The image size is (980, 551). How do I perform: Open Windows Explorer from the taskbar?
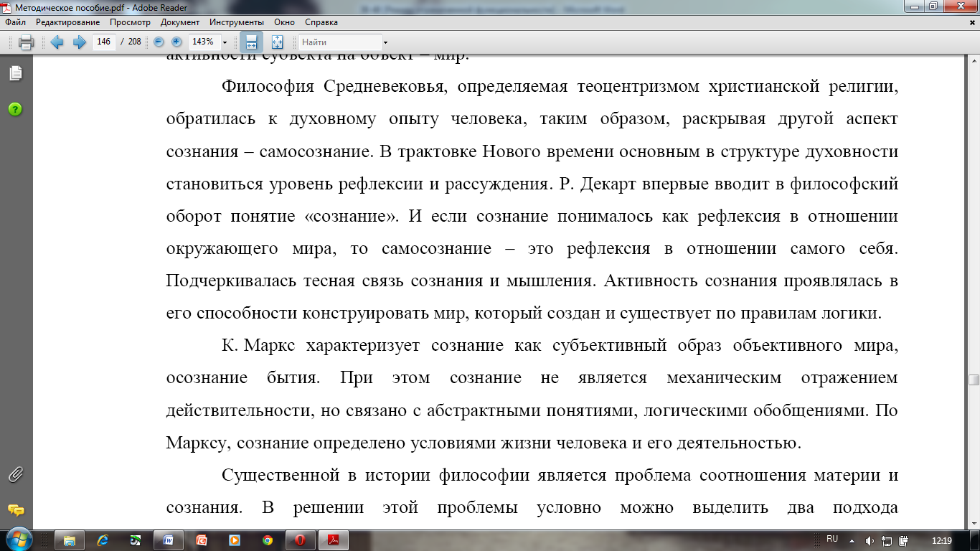(70, 540)
